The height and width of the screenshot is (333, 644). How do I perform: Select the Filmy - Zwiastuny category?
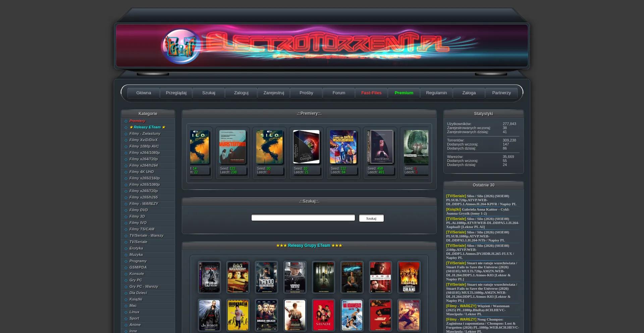(x=145, y=134)
